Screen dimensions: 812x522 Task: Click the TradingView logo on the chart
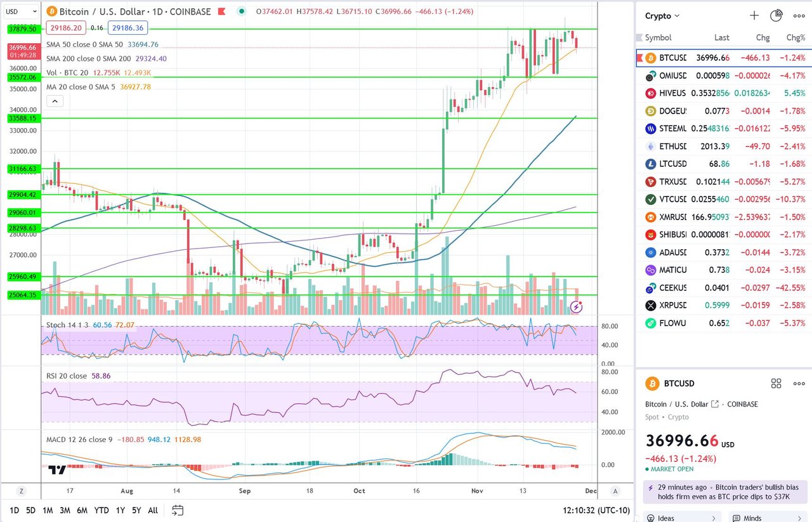tap(58, 470)
